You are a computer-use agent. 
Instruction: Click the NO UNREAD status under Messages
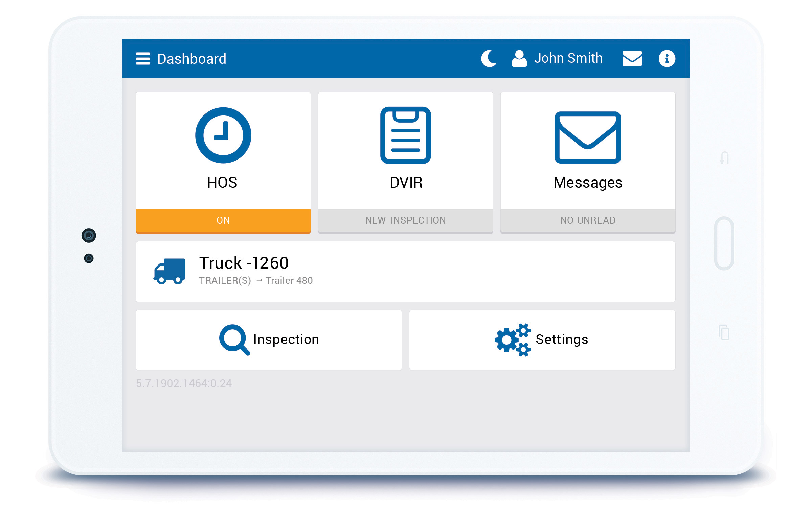tap(588, 220)
